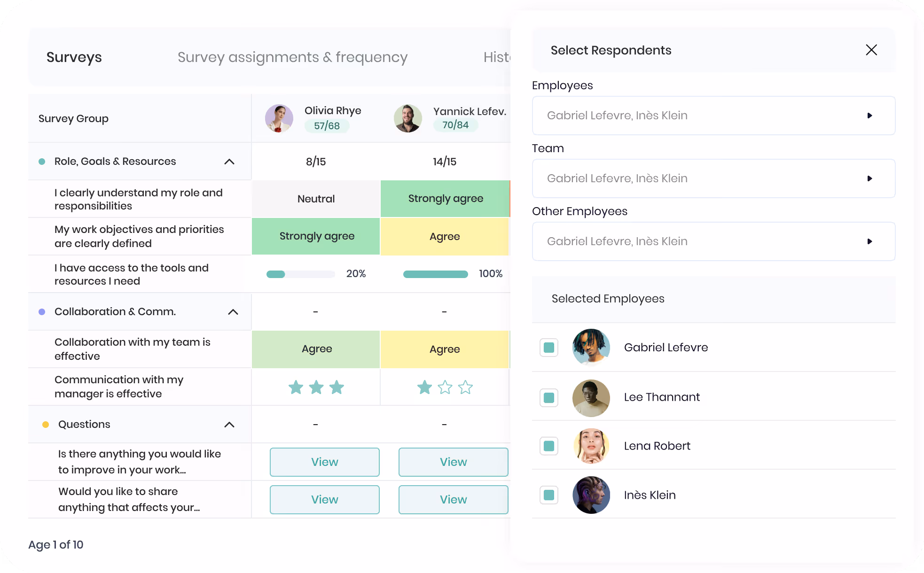Click Yannick's first filled star

point(424,387)
